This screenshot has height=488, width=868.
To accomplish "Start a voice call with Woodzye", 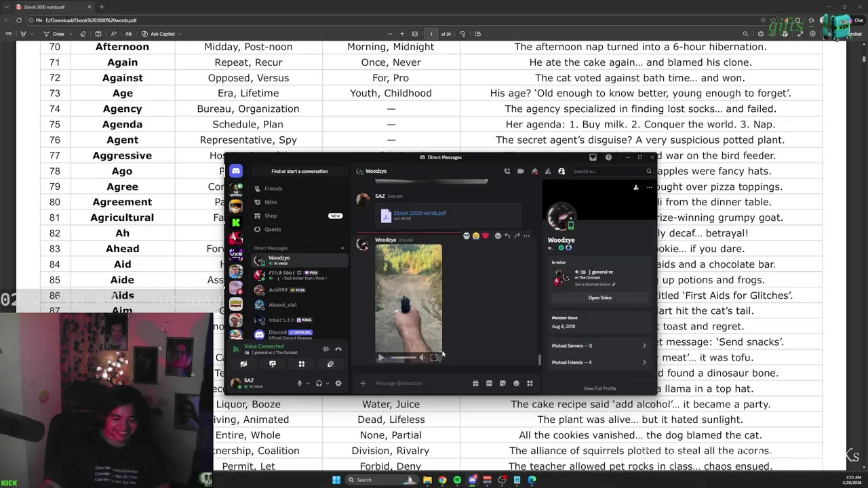I will (507, 171).
